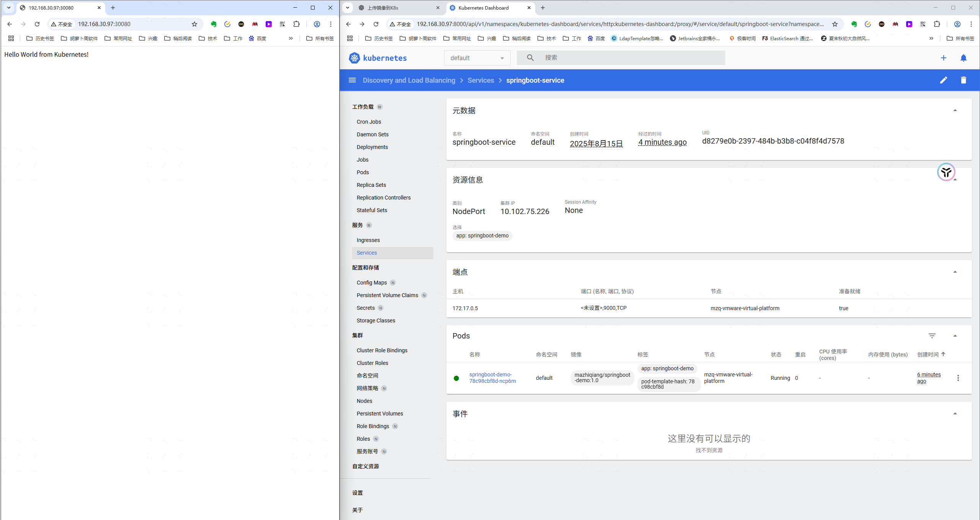Image resolution: width=980 pixels, height=520 pixels.
Task: Select Deployments in the sidebar
Action: [x=372, y=147]
